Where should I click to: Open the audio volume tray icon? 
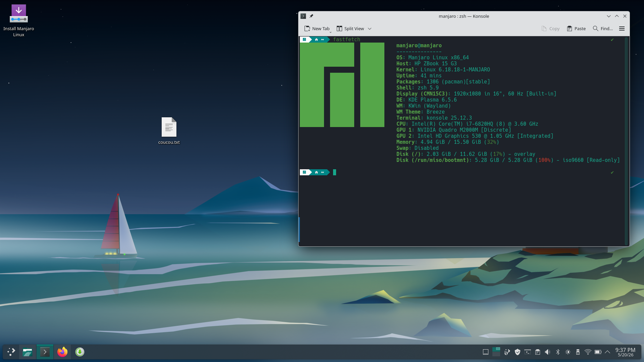(548, 352)
